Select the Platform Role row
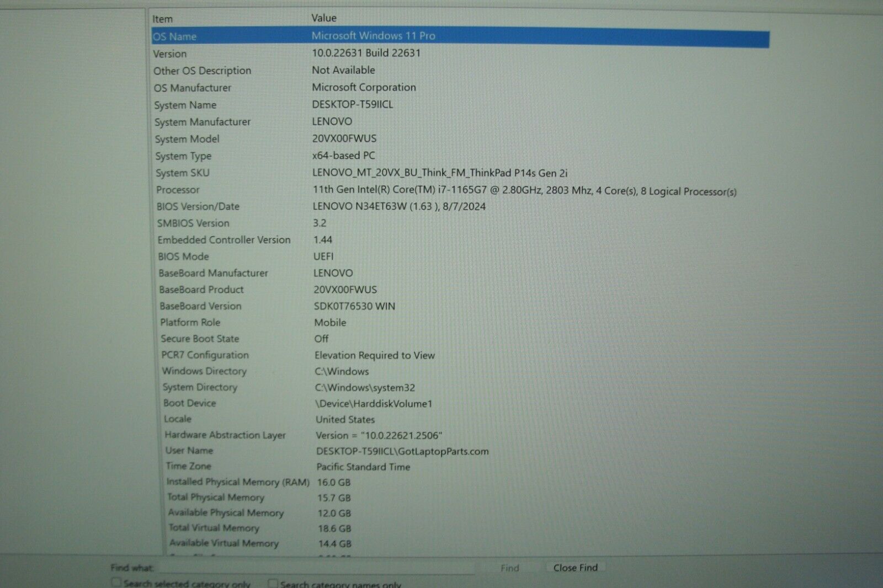The height and width of the screenshot is (588, 883). (x=460, y=323)
